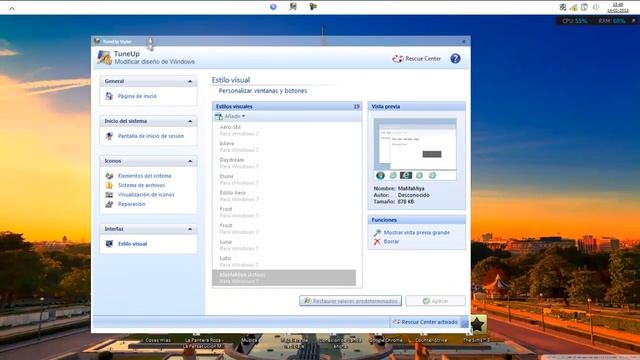Click the middle pinned icon in top bar
The width and height of the screenshot is (640, 360).
(293, 7)
